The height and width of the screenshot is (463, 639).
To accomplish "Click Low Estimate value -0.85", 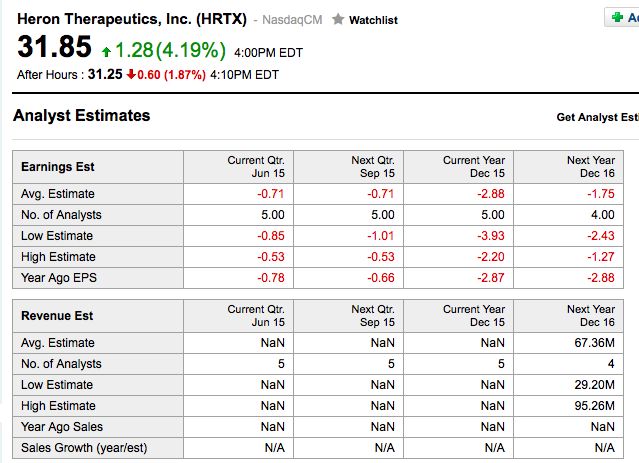I will (x=271, y=236).
